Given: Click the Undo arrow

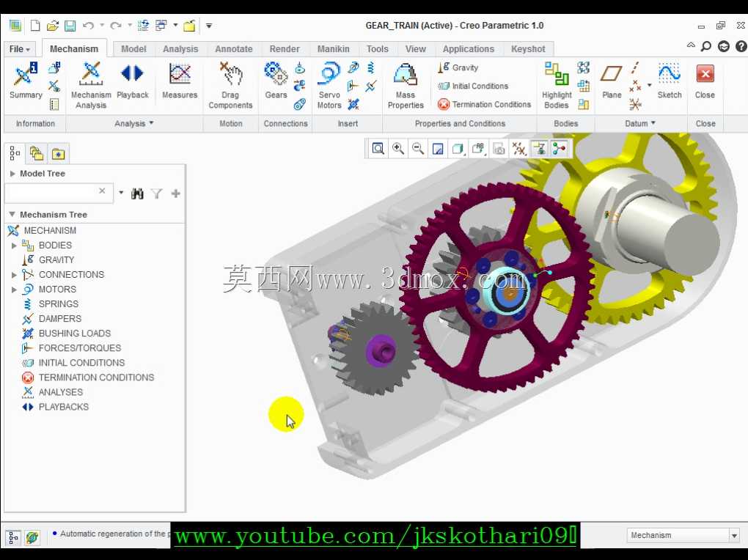Looking at the screenshot, I should (88, 26).
